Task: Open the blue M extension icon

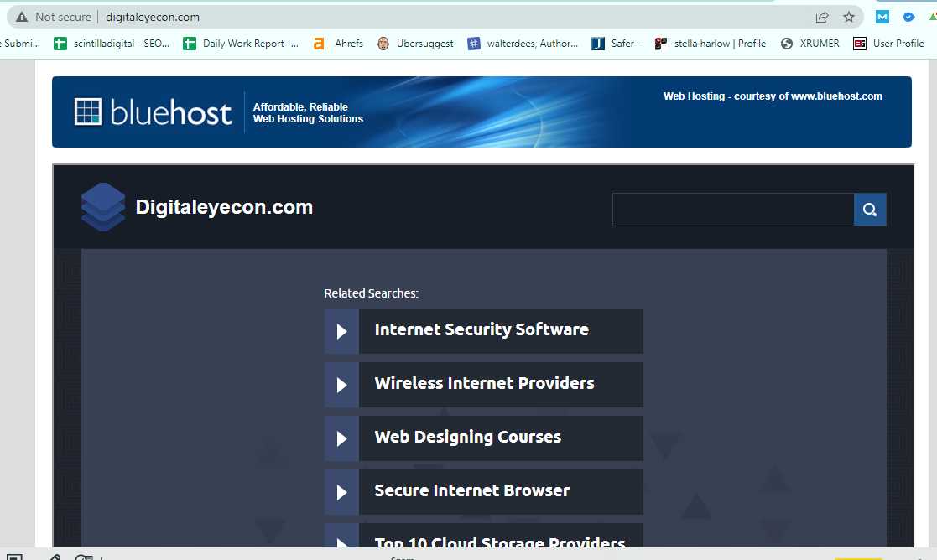Action: [x=882, y=18]
